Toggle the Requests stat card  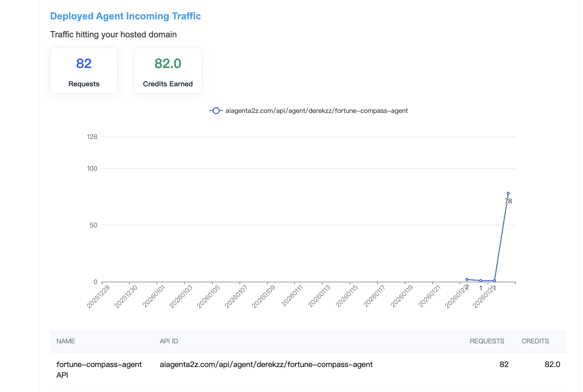(x=84, y=70)
